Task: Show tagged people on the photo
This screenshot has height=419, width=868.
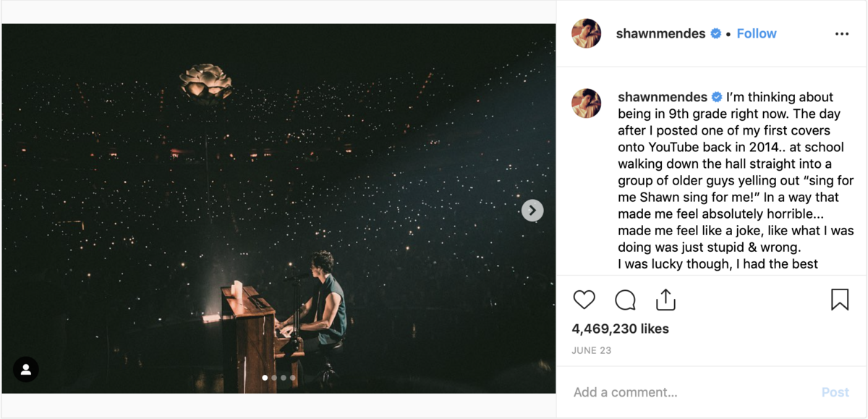Action: pos(26,370)
